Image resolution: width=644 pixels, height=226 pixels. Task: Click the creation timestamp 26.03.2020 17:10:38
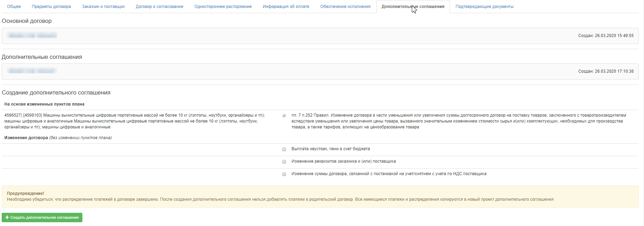click(x=606, y=71)
